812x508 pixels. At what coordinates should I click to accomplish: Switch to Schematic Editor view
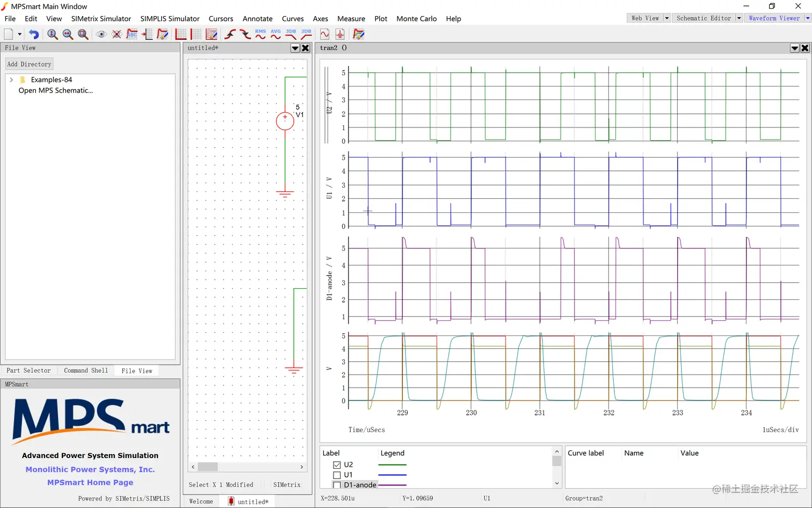click(704, 18)
